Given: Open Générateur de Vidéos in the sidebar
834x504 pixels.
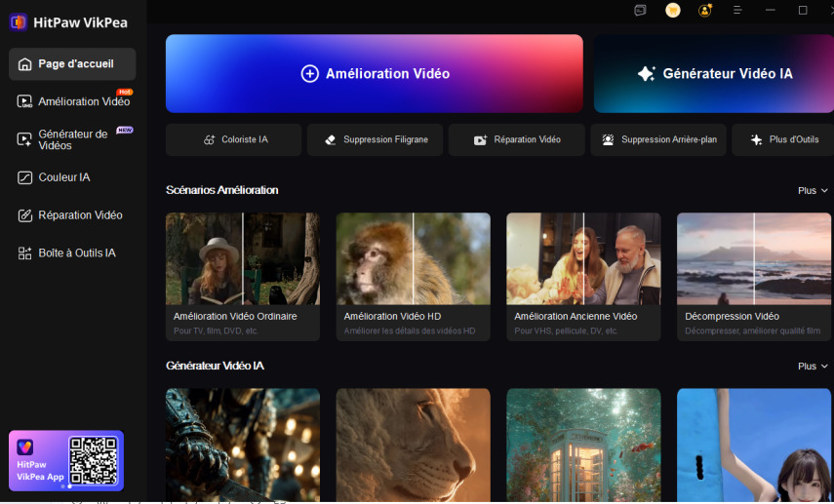Looking at the screenshot, I should click(x=72, y=139).
